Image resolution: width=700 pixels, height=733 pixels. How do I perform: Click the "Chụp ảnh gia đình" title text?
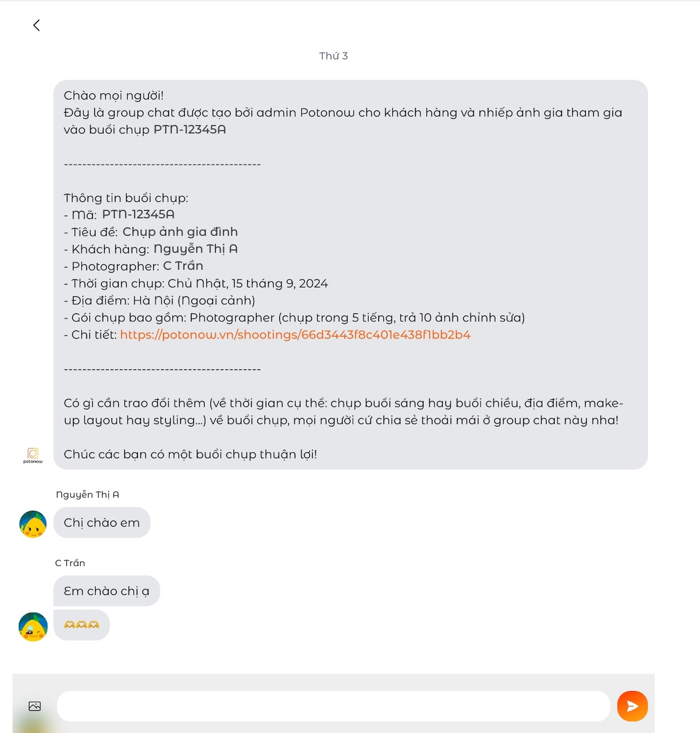(x=180, y=232)
